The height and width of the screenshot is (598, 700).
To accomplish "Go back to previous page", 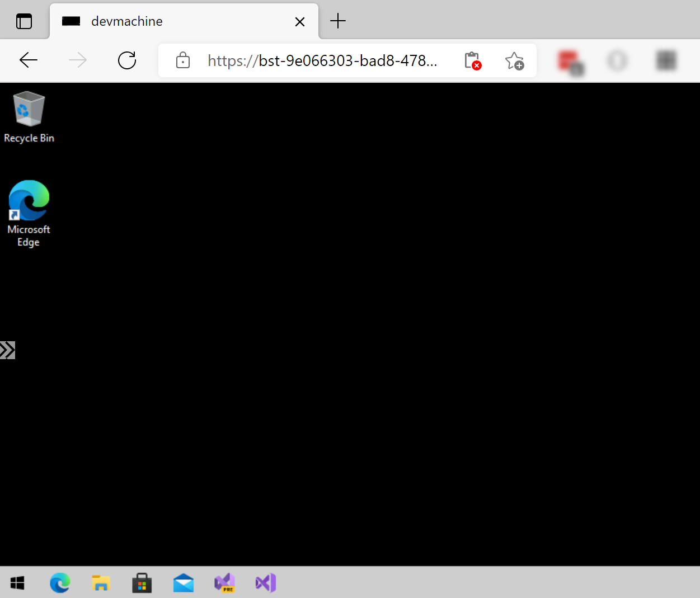I will pyautogui.click(x=29, y=60).
